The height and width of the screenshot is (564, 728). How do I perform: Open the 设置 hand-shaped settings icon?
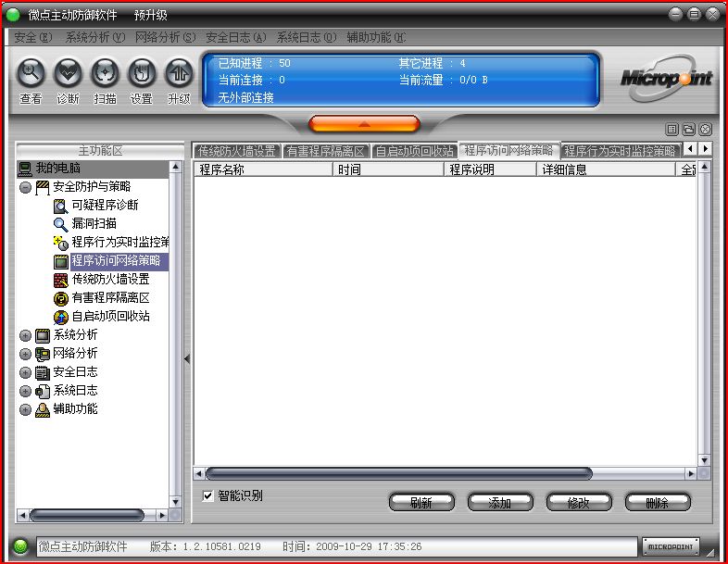pyautogui.click(x=141, y=72)
